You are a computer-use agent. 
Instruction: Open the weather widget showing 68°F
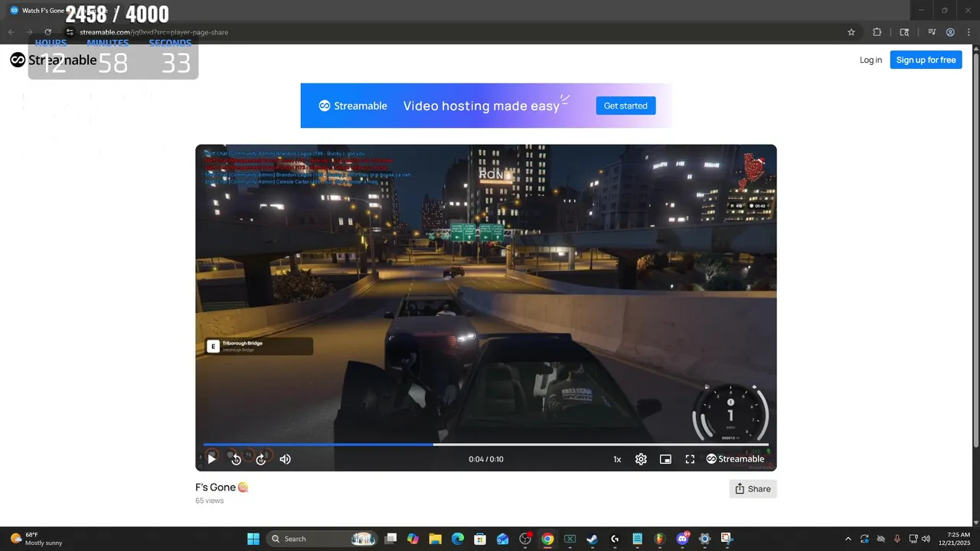[x=36, y=539]
